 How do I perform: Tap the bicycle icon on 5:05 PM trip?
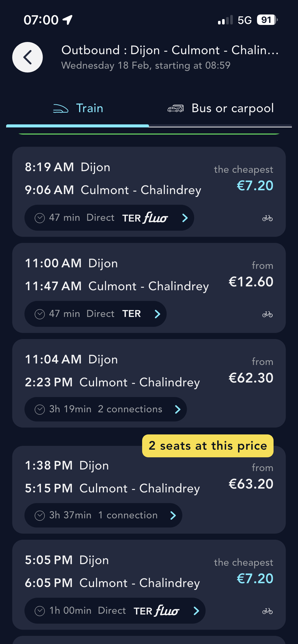tap(267, 611)
